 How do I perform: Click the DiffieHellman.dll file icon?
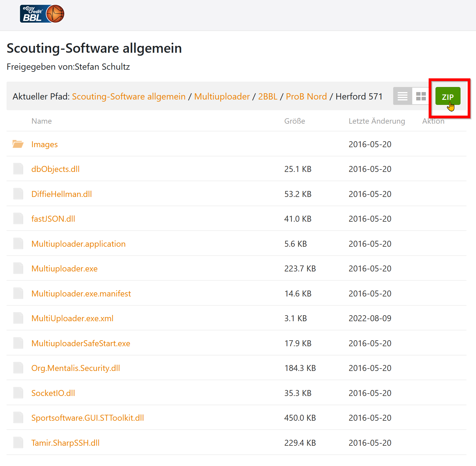[x=18, y=194]
